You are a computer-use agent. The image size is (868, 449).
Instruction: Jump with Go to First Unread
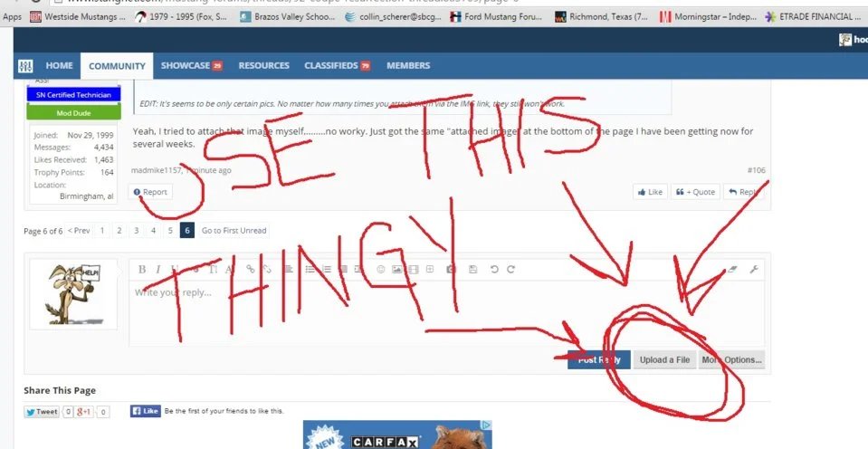tap(234, 230)
